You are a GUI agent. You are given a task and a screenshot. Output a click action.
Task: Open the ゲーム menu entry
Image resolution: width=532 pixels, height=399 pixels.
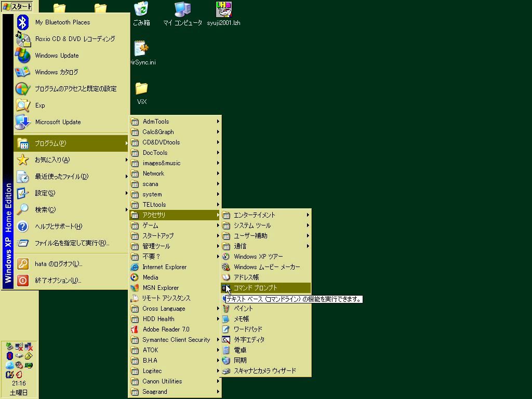pos(175,225)
